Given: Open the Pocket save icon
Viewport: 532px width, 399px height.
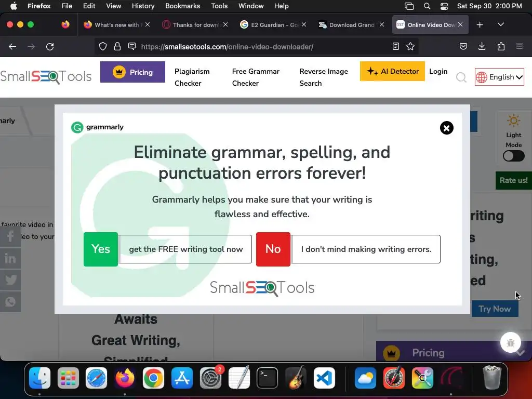Looking at the screenshot, I should click(x=463, y=46).
